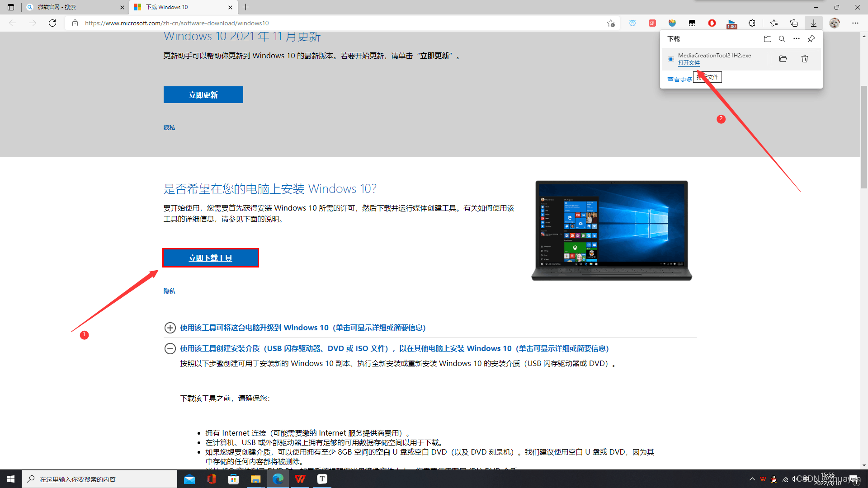Screen dimensions: 868x488
Task: Click the 立即下载工具 button
Action: (210, 258)
